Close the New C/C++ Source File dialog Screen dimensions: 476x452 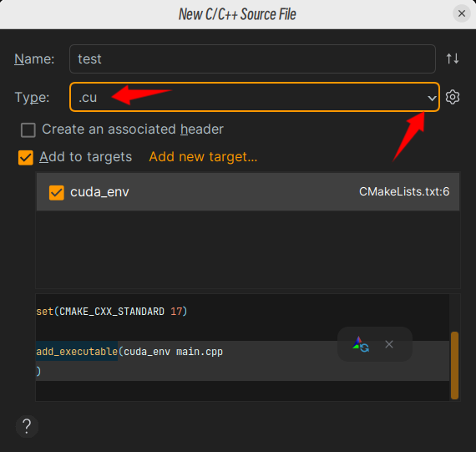pos(462,13)
